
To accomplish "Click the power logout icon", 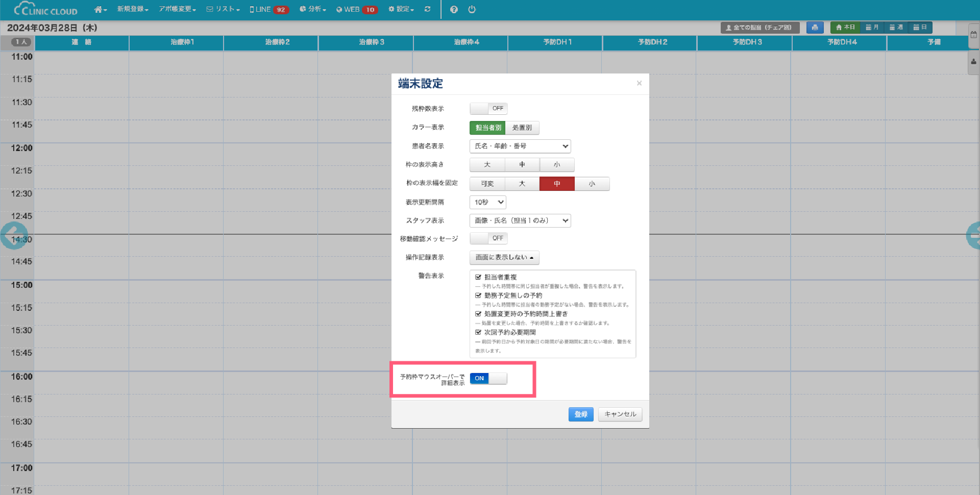I will tap(472, 9).
